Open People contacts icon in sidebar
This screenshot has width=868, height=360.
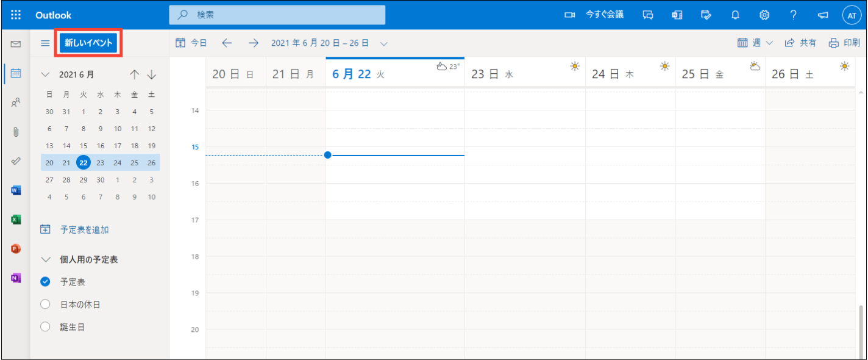point(16,103)
